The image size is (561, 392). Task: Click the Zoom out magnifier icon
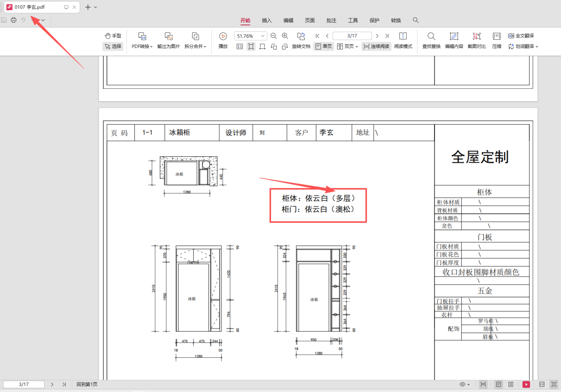pos(273,36)
